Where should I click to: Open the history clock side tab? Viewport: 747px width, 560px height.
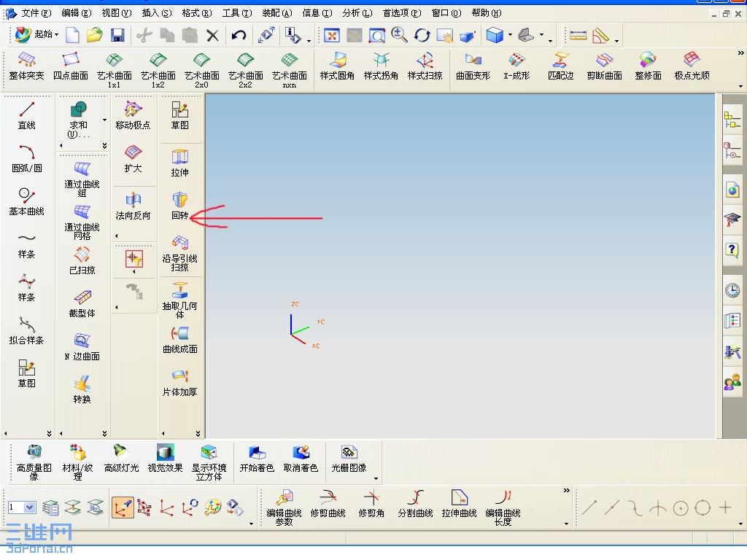coord(732,290)
